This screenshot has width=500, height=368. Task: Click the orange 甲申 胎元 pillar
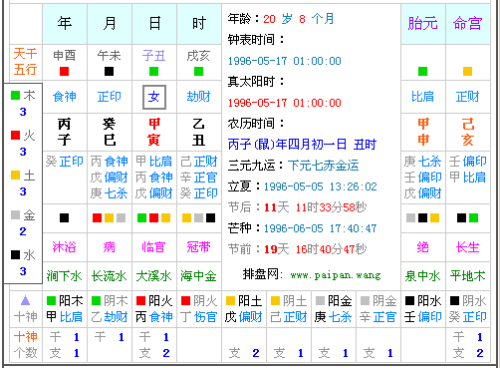coord(423,132)
